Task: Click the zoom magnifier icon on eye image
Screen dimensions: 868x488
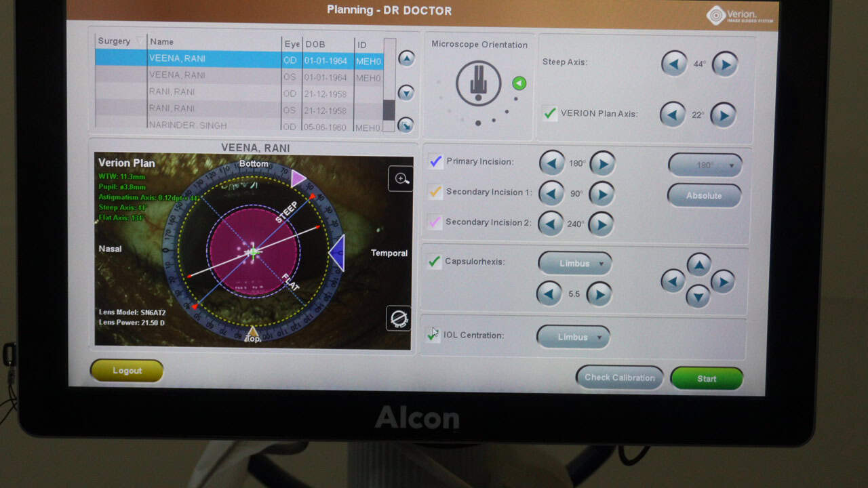Action: click(x=401, y=179)
